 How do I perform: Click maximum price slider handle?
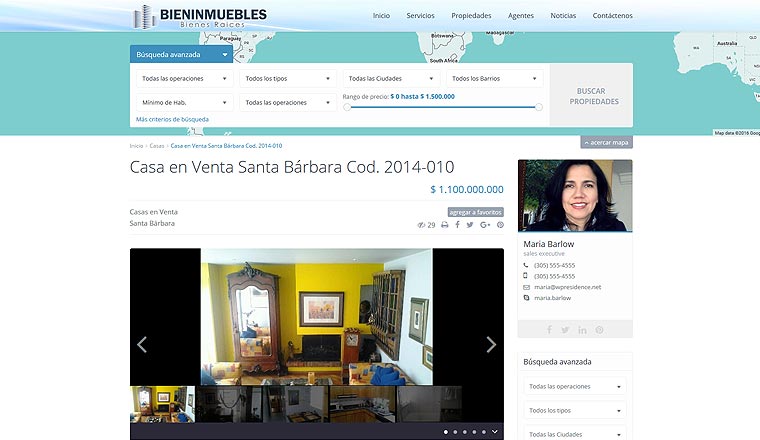[538, 107]
